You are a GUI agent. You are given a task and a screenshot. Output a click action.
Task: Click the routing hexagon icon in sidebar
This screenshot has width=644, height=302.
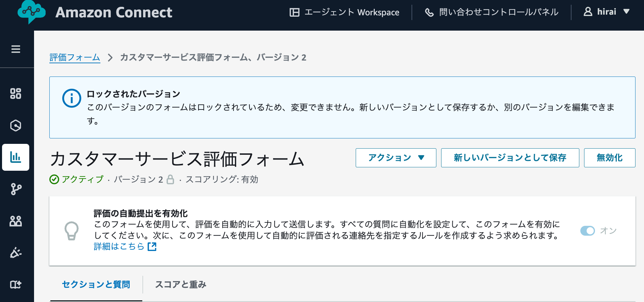[x=16, y=125]
